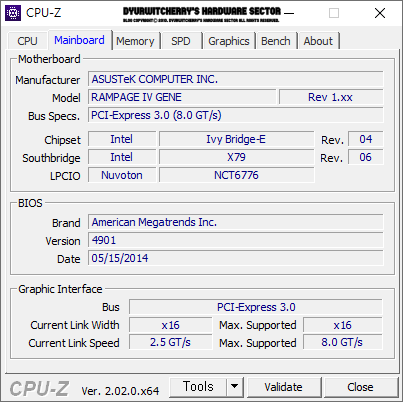Image resolution: width=403 pixels, height=402 pixels.
Task: Switch to the Bench tab
Action: click(x=276, y=41)
